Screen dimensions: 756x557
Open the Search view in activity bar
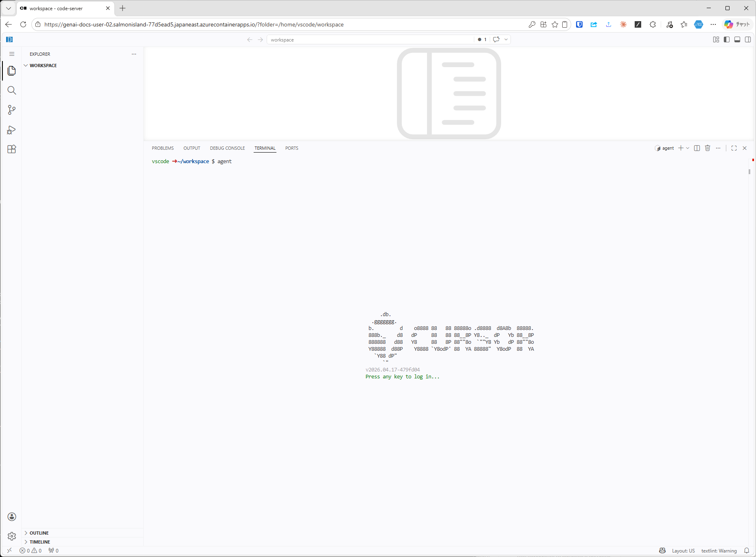12,90
